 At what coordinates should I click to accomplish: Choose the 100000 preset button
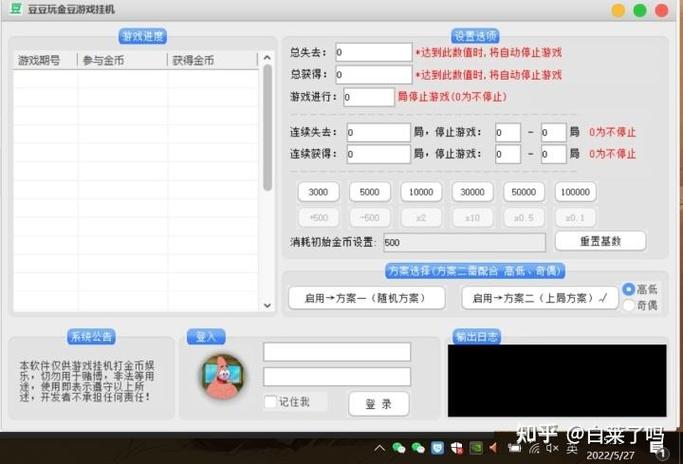[575, 192]
